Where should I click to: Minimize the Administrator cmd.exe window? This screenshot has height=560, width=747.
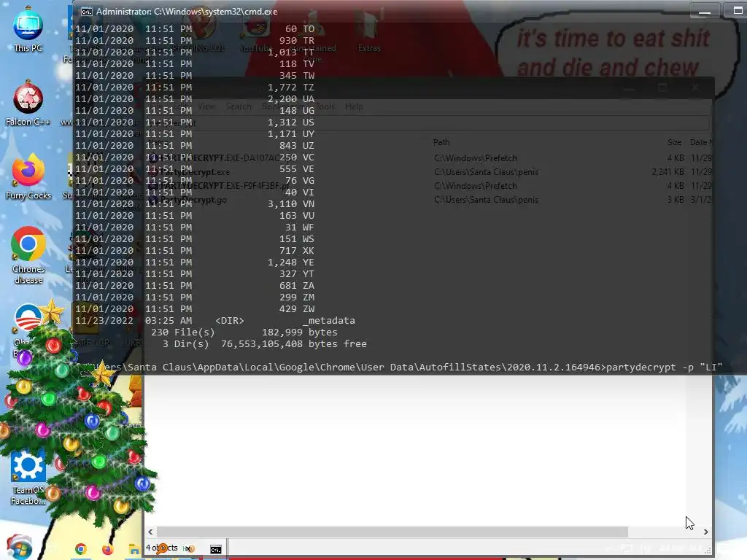point(705,12)
